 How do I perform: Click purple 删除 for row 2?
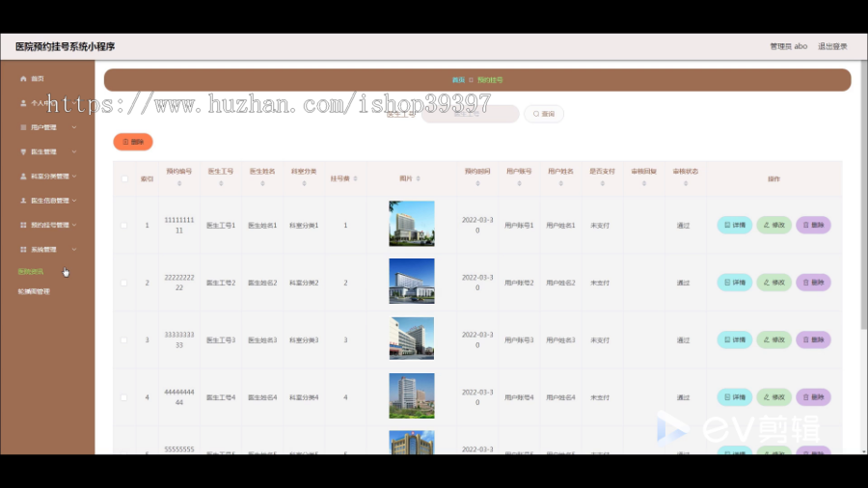(813, 283)
